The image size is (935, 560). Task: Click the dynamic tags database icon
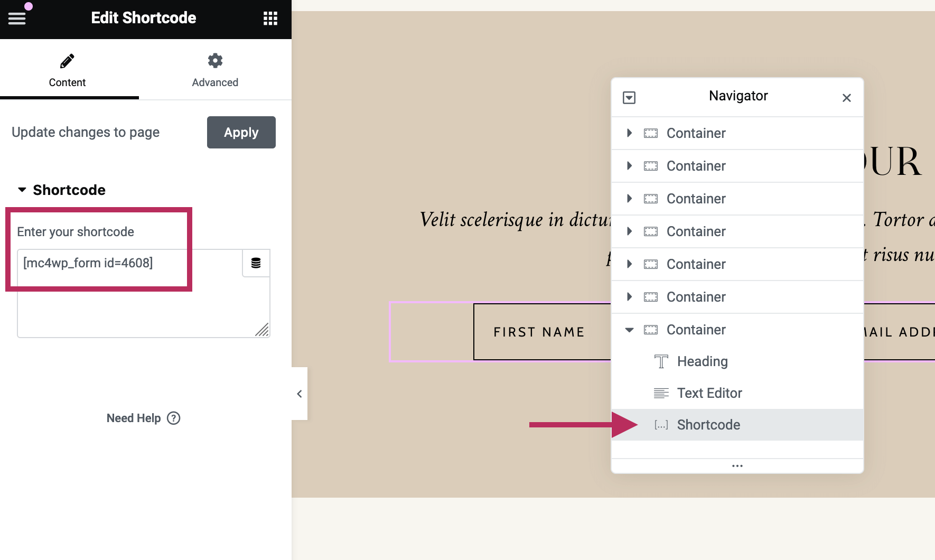(x=256, y=263)
